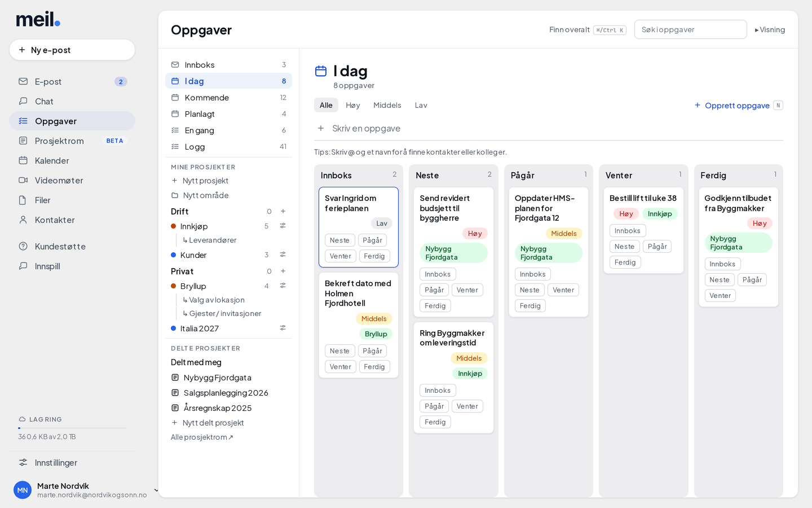Select Kommende task list
Viewport: 812px width, 508px height.
click(x=228, y=98)
